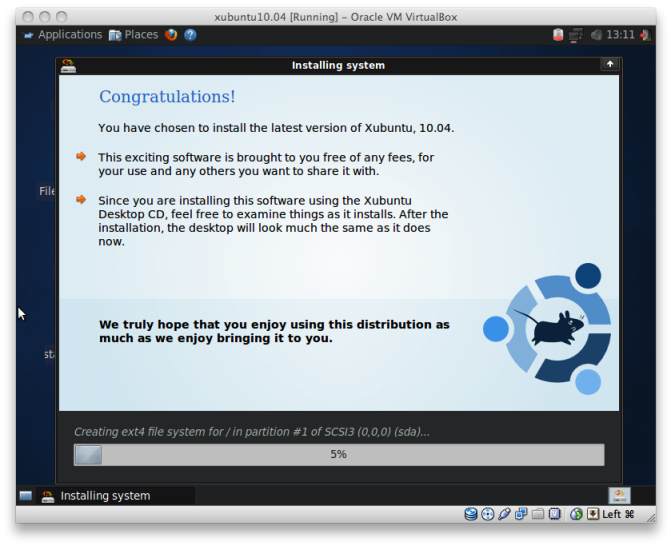This screenshot has height=546, width=671.
Task: Click the Installing system title bar
Action: (338, 65)
